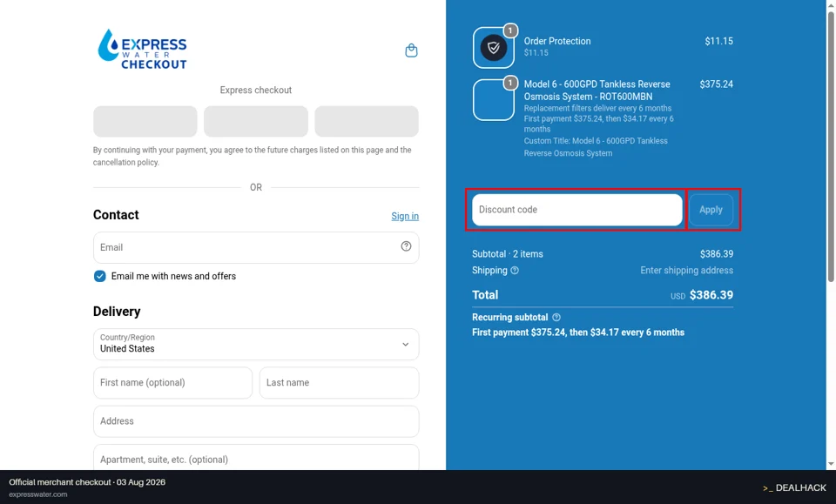Click the first express checkout button
Viewport: 836px width, 504px height.
click(145, 122)
